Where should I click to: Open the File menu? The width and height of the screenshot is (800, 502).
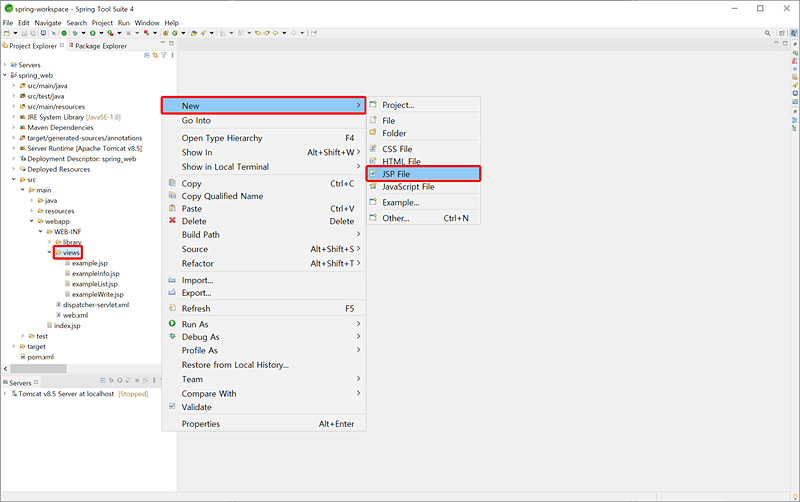point(8,23)
